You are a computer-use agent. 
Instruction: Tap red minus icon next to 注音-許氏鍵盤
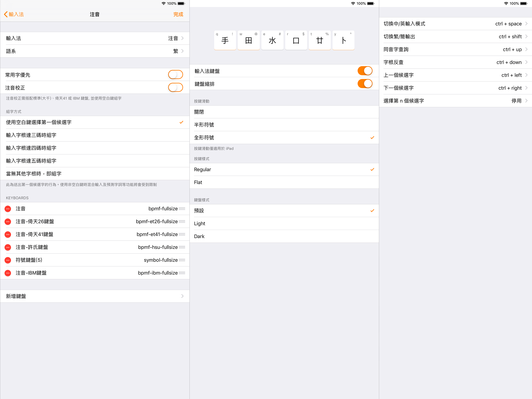tap(8, 247)
